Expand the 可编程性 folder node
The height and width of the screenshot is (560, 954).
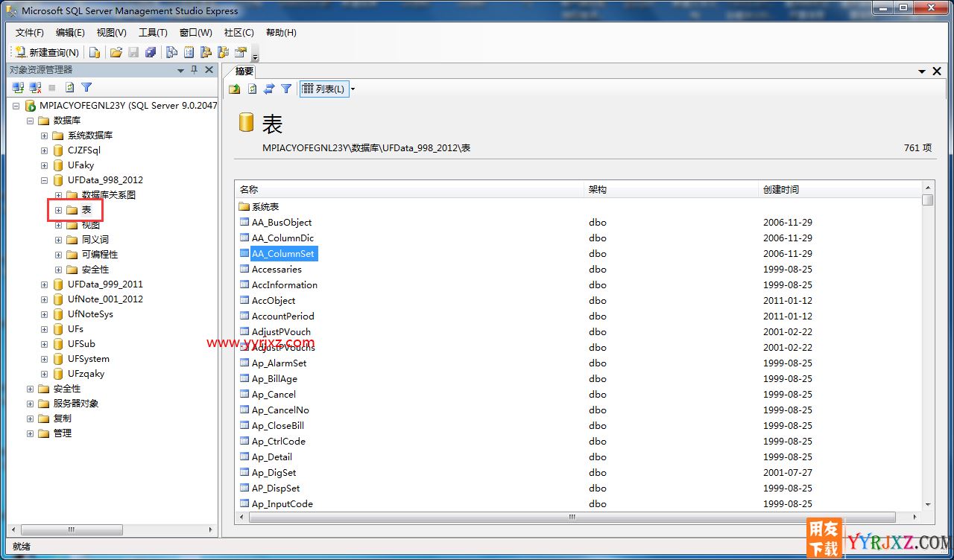pyautogui.click(x=59, y=255)
